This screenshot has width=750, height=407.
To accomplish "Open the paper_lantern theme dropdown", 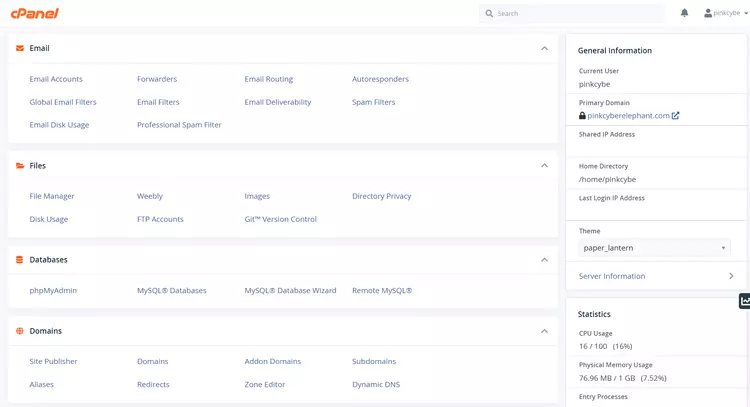I will (654, 248).
